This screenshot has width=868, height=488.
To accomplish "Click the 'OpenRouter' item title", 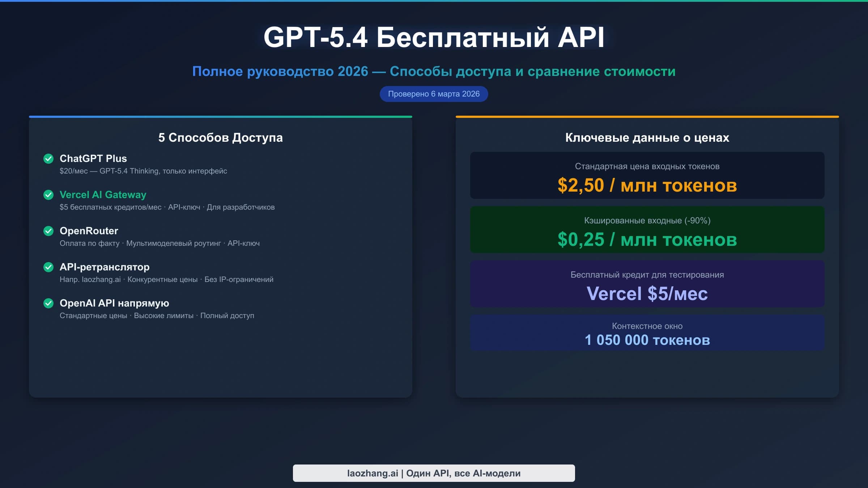I will click(89, 231).
